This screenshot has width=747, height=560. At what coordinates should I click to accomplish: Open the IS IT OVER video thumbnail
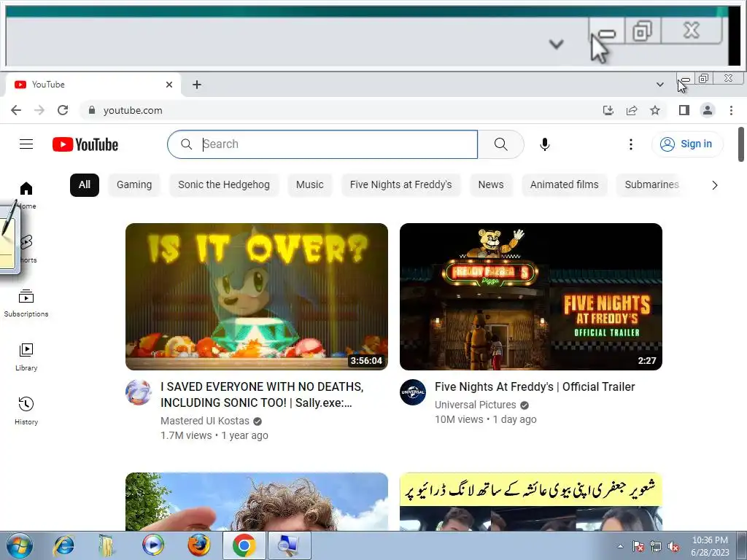pyautogui.click(x=257, y=297)
